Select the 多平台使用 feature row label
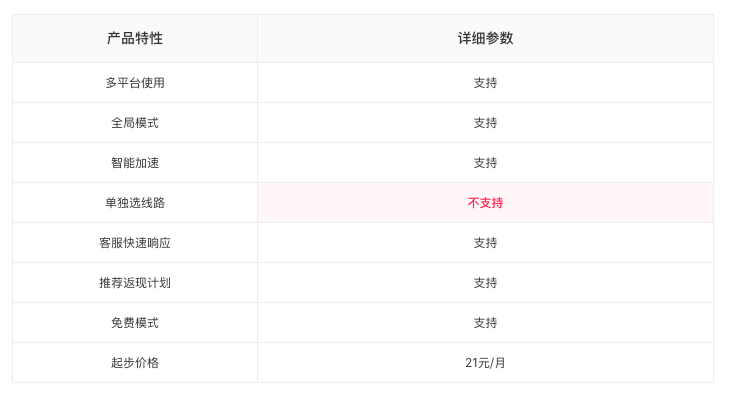Image resolution: width=733 pixels, height=407 pixels. pyautogui.click(x=135, y=83)
